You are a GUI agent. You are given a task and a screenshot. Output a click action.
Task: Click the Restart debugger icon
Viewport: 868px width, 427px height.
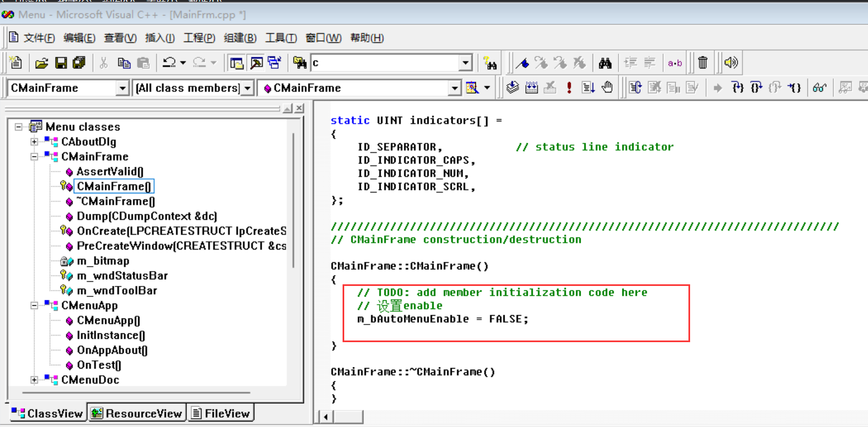(x=635, y=87)
